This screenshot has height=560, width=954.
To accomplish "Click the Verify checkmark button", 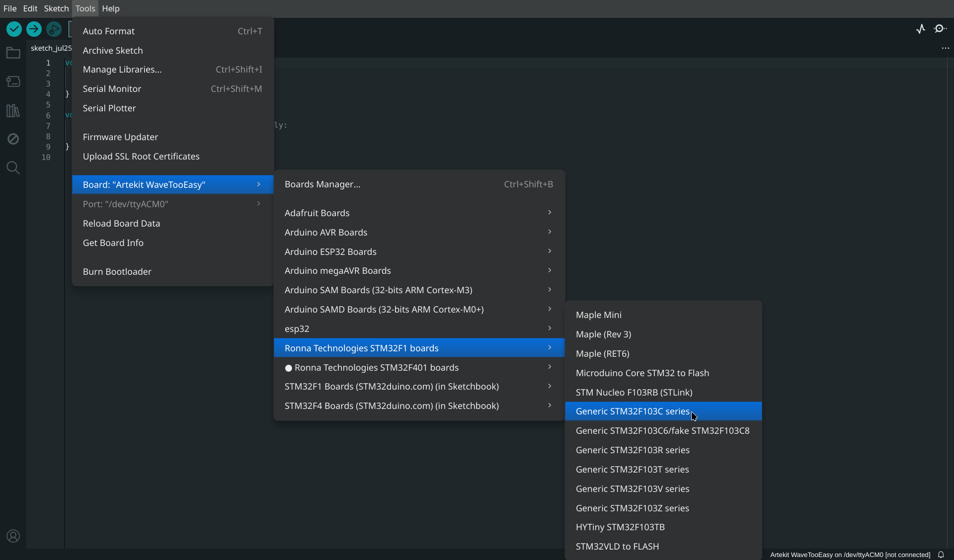I will pyautogui.click(x=14, y=29).
